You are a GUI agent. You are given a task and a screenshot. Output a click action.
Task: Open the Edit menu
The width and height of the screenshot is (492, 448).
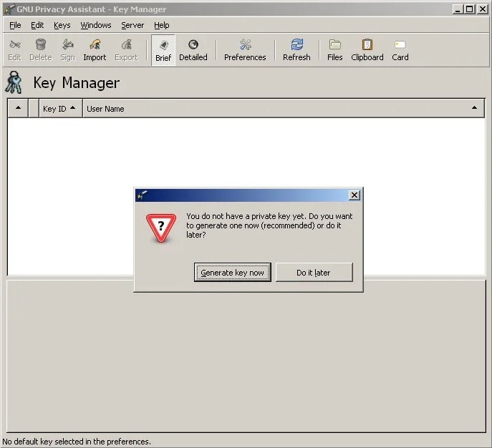(x=37, y=25)
